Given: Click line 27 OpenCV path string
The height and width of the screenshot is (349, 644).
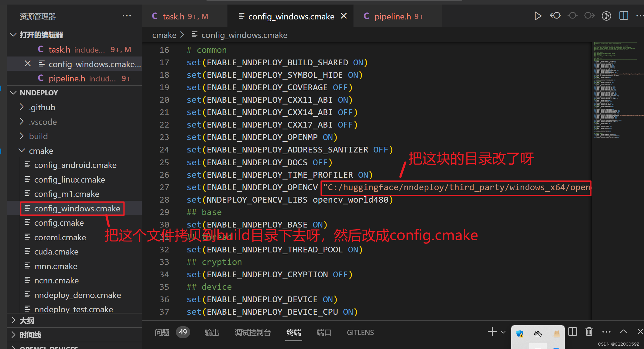Looking at the screenshot, I should tap(457, 187).
